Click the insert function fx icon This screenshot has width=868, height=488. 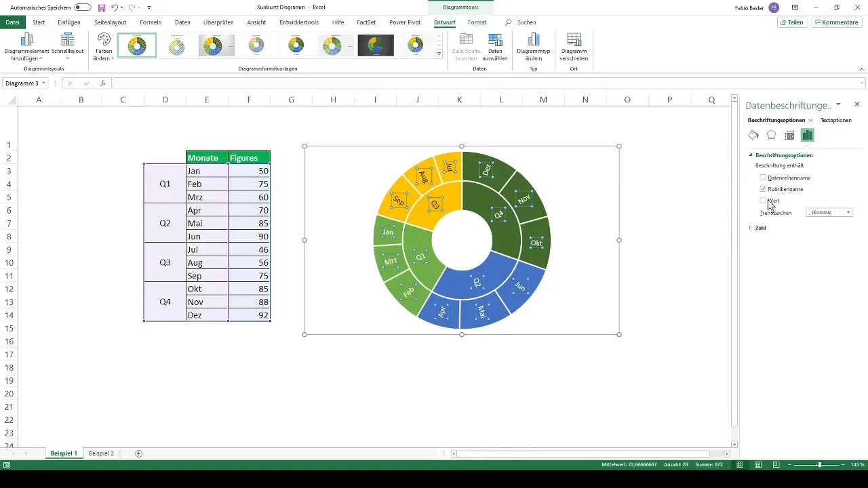[x=103, y=83]
